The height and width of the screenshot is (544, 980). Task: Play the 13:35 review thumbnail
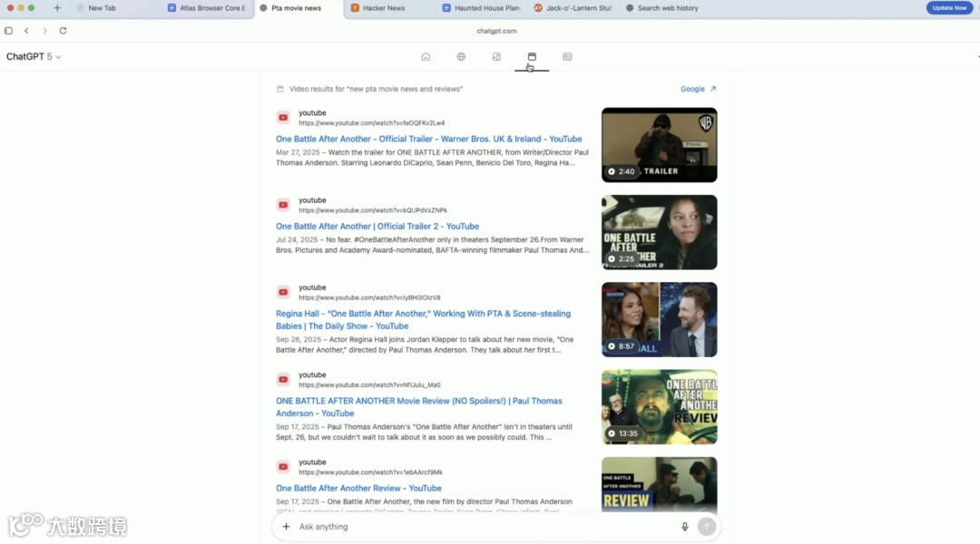(660, 407)
